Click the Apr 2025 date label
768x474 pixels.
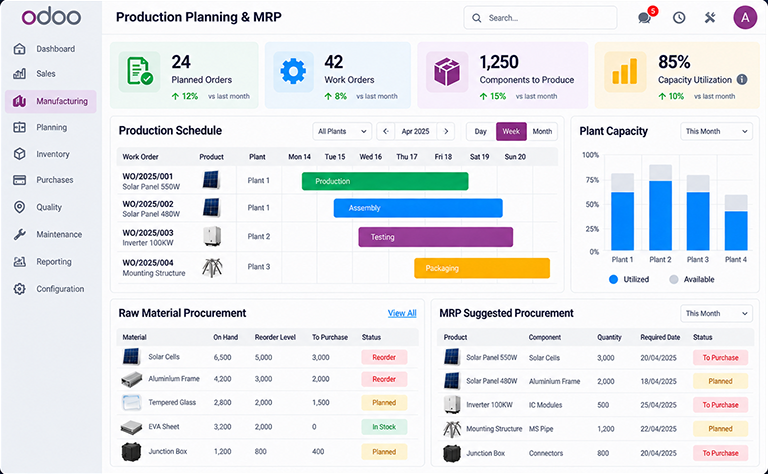(x=415, y=131)
